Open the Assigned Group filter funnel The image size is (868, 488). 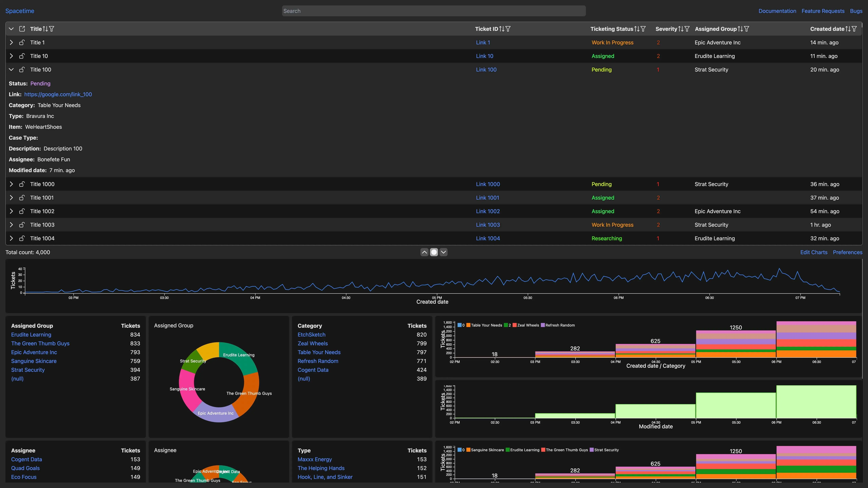746,29
